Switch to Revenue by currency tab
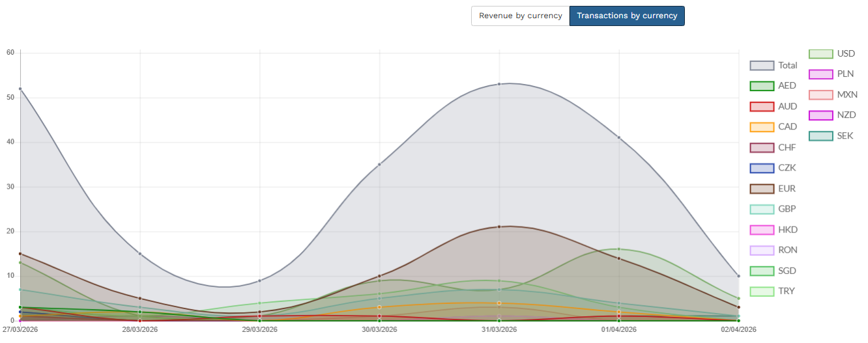This screenshot has width=868, height=343. pyautogui.click(x=520, y=16)
